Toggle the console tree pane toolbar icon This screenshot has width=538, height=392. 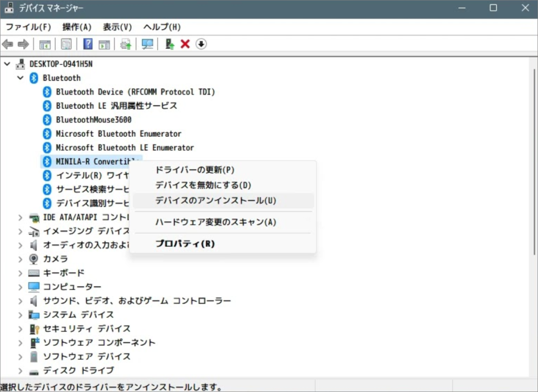[x=45, y=44]
